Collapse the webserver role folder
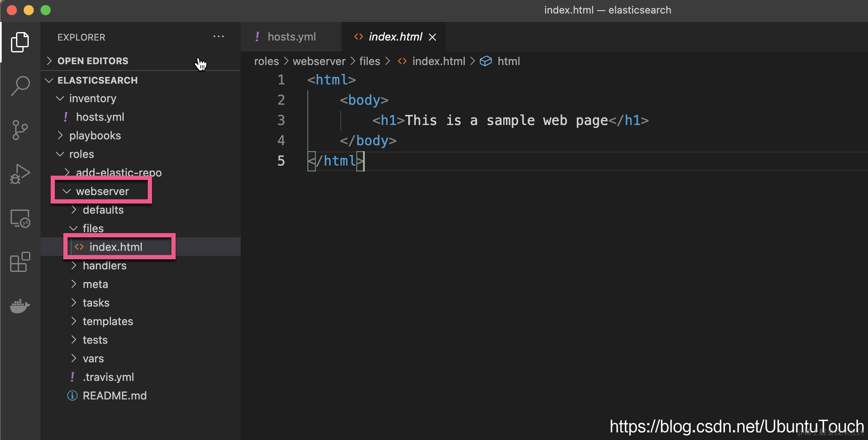This screenshot has width=868, height=440. pos(102,191)
